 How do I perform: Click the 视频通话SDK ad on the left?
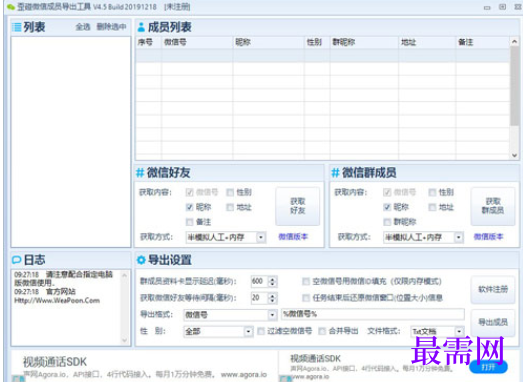click(144, 366)
